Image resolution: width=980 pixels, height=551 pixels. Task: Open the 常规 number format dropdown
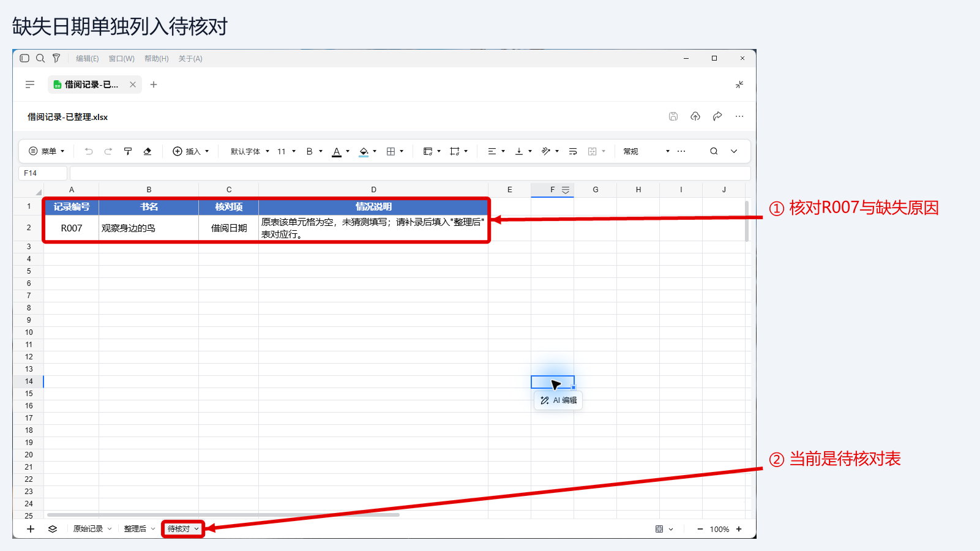(646, 151)
